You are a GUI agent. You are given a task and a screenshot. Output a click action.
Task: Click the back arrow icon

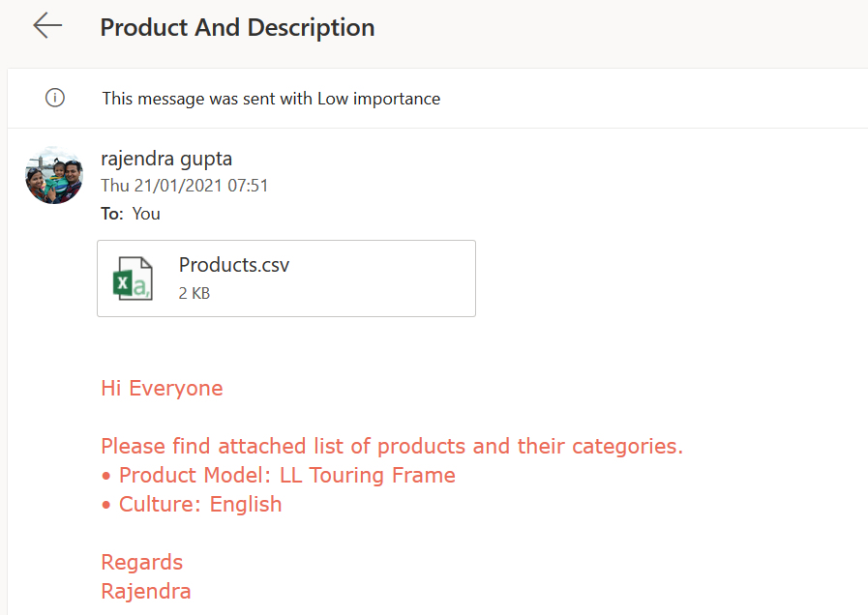(47, 26)
